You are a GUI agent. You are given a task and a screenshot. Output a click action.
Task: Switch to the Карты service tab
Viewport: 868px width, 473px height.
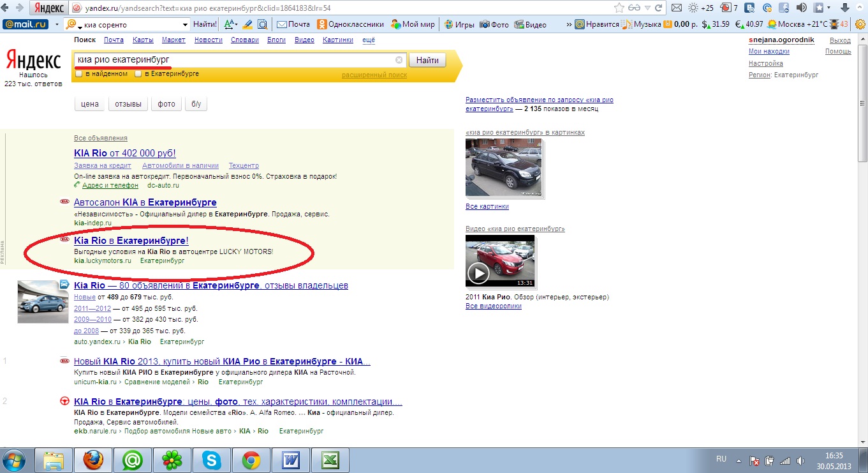pyautogui.click(x=143, y=40)
